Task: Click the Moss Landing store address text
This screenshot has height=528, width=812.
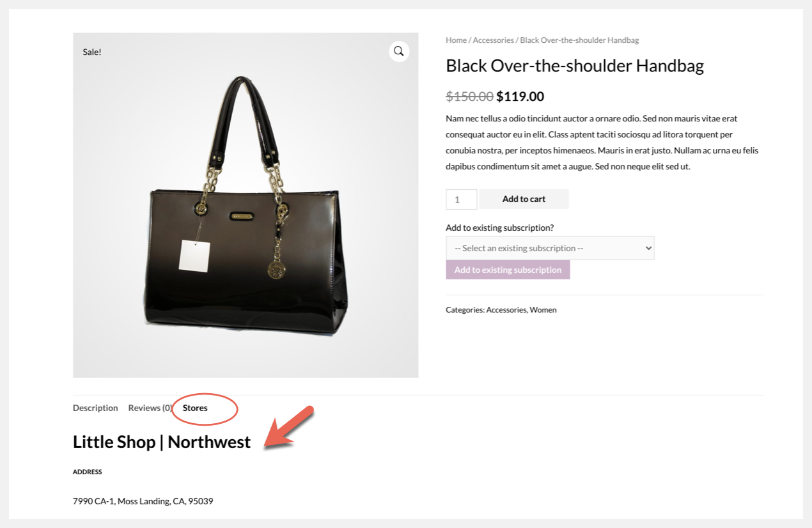Action: coord(143,501)
